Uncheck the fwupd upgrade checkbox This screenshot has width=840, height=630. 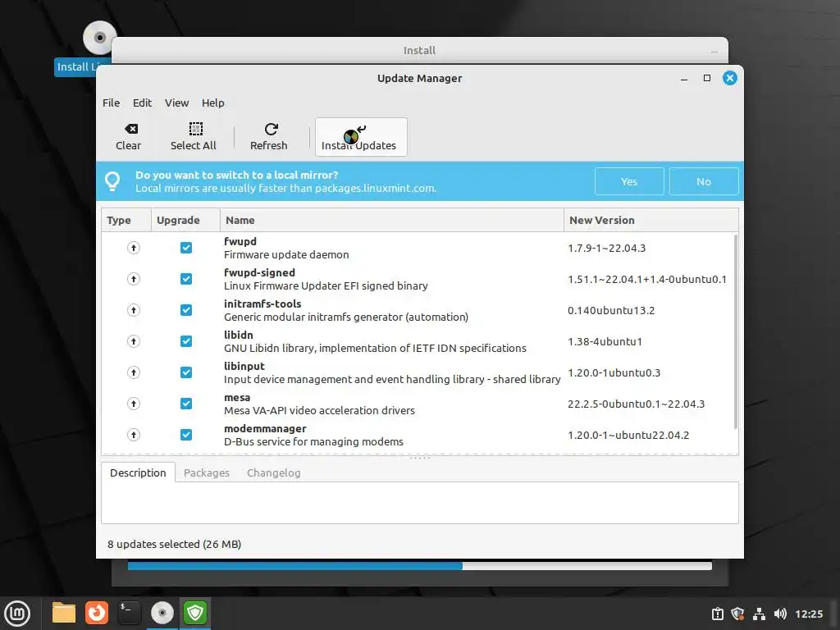coord(186,248)
